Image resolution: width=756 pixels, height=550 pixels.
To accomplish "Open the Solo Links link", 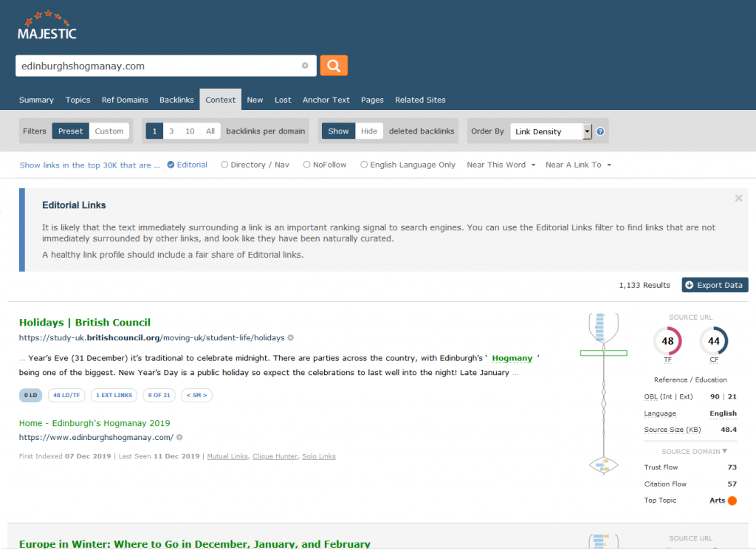I will pyautogui.click(x=319, y=456).
